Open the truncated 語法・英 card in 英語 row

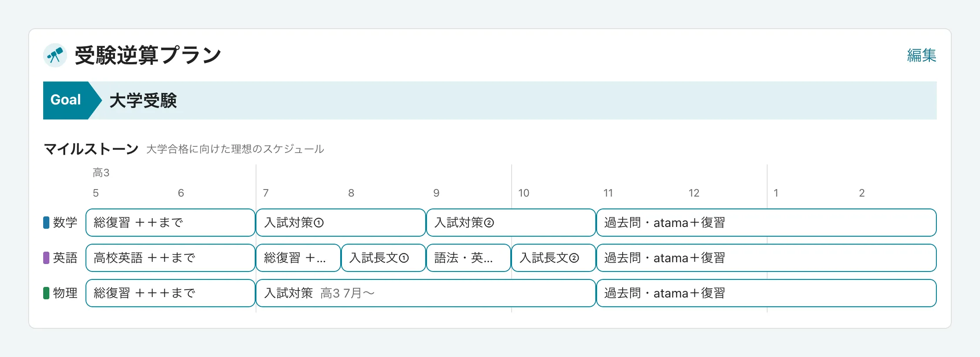(x=468, y=258)
